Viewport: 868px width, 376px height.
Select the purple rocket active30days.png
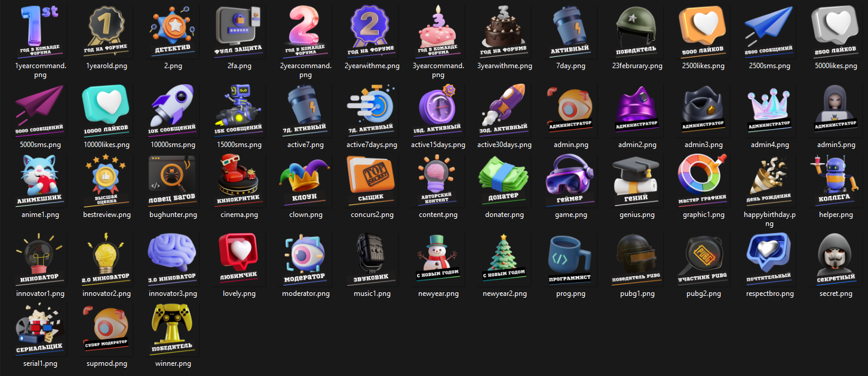[504, 111]
